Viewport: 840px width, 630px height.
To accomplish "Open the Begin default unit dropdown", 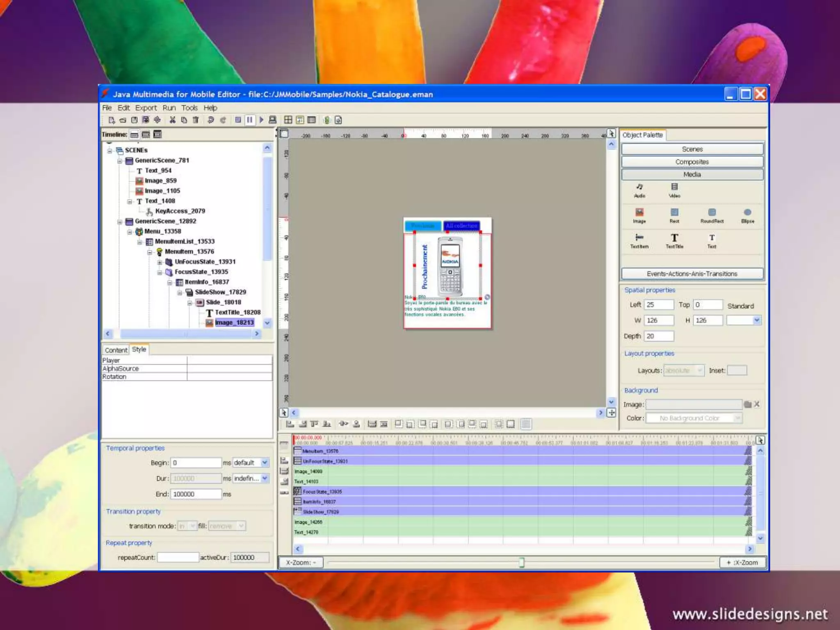I will 265,463.
